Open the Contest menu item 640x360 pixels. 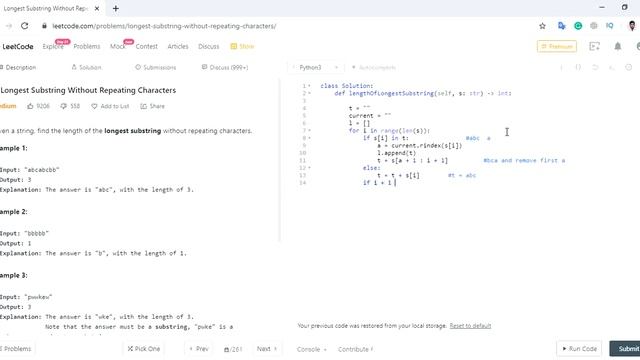147,47
